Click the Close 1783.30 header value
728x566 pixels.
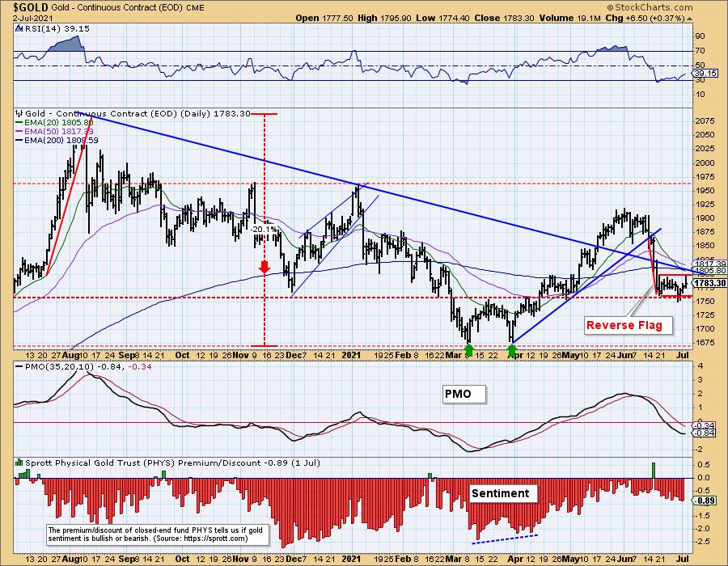506,18
